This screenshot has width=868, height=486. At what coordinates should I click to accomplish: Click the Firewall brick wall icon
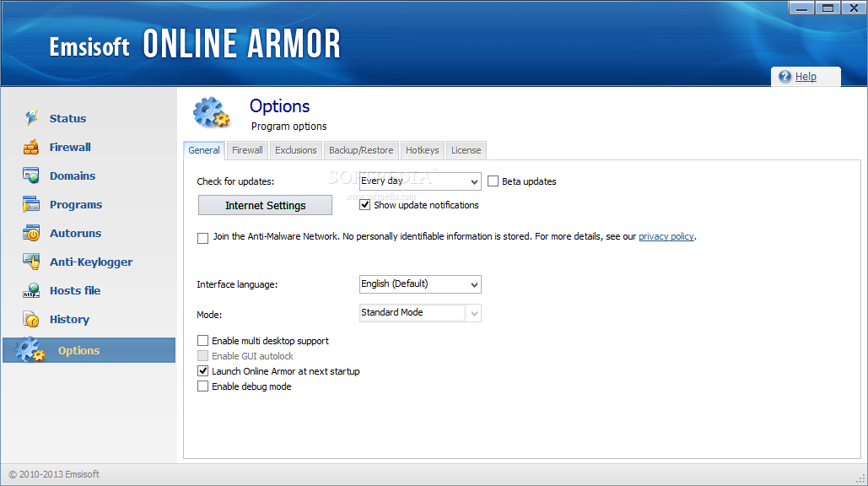(31, 147)
